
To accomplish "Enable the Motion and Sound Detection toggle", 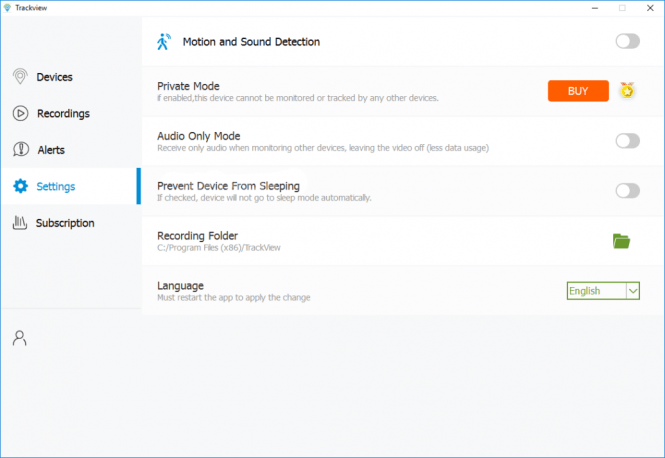I will (x=628, y=41).
